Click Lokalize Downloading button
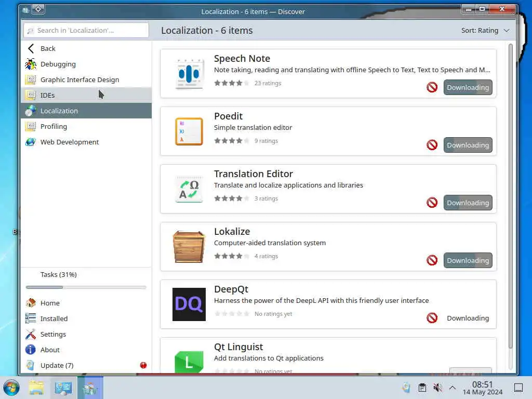The width and height of the screenshot is (532, 399). (468, 260)
